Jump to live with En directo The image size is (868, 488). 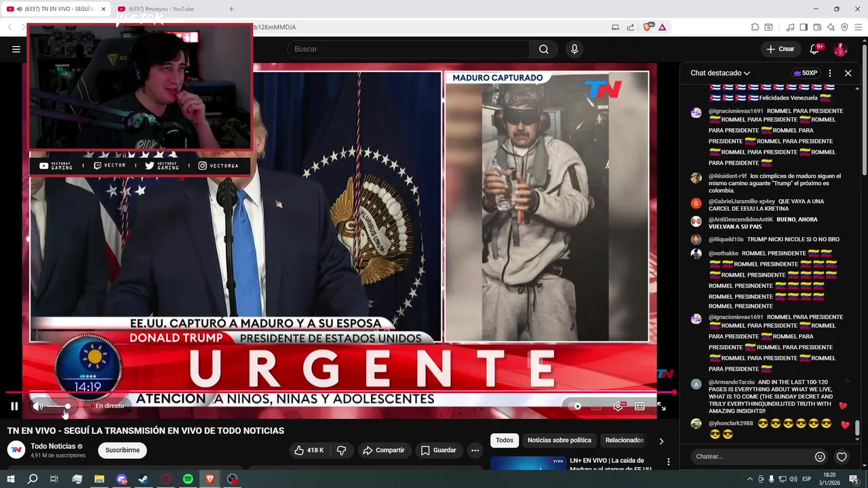point(109,406)
